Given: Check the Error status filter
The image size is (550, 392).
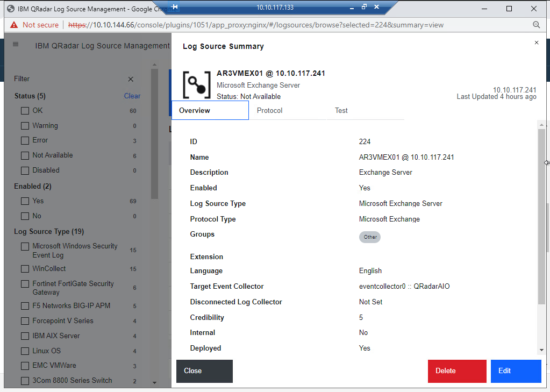Looking at the screenshot, I should [x=25, y=141].
